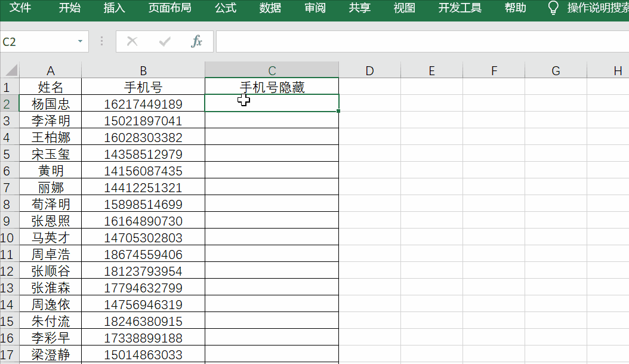Select the cell containing 李彩早

tap(51, 338)
